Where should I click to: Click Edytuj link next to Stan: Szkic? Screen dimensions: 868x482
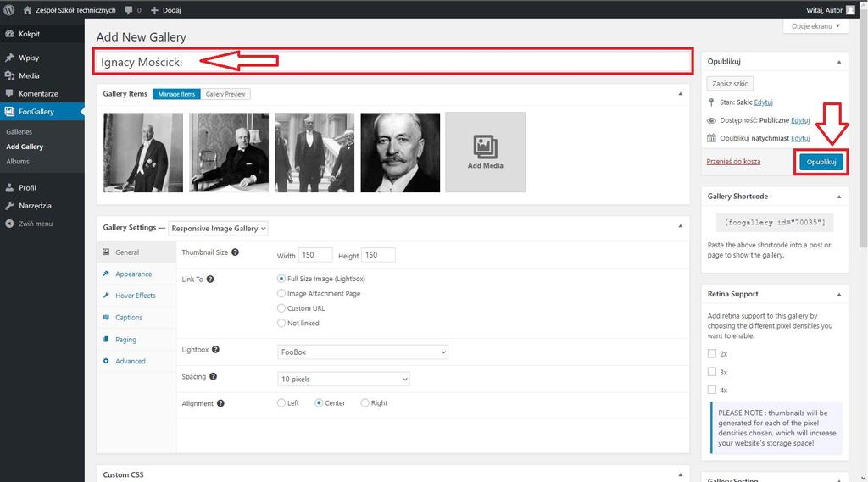pyautogui.click(x=764, y=102)
